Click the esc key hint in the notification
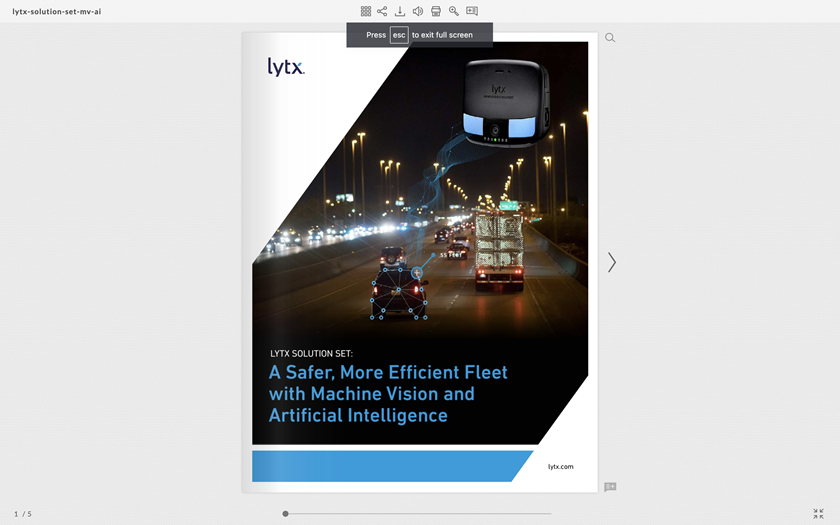Image resolution: width=840 pixels, height=525 pixels. pyautogui.click(x=399, y=35)
